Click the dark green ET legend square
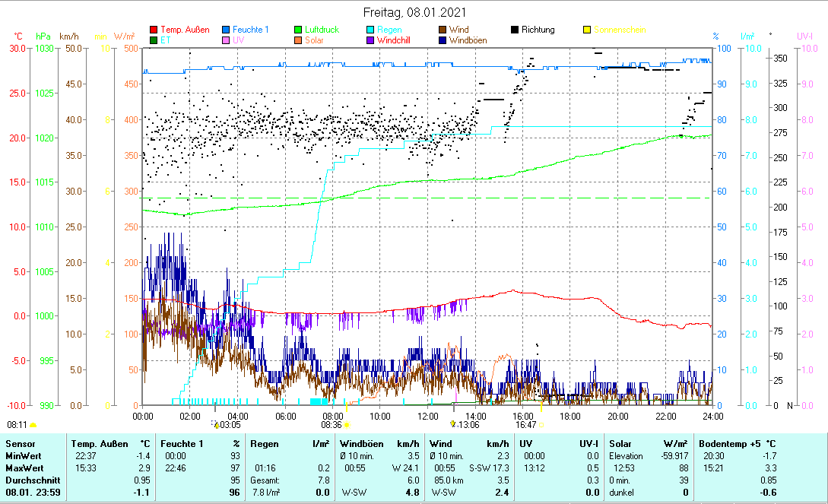 154,40
